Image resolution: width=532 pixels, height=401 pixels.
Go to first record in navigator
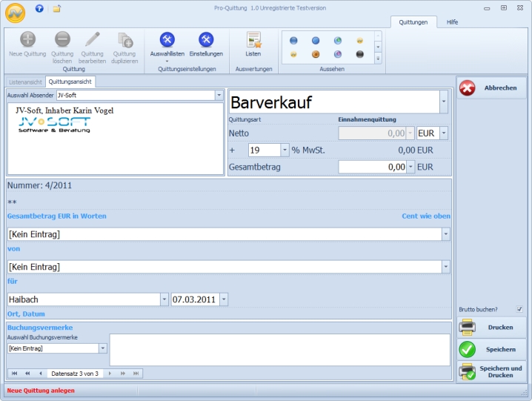click(14, 374)
